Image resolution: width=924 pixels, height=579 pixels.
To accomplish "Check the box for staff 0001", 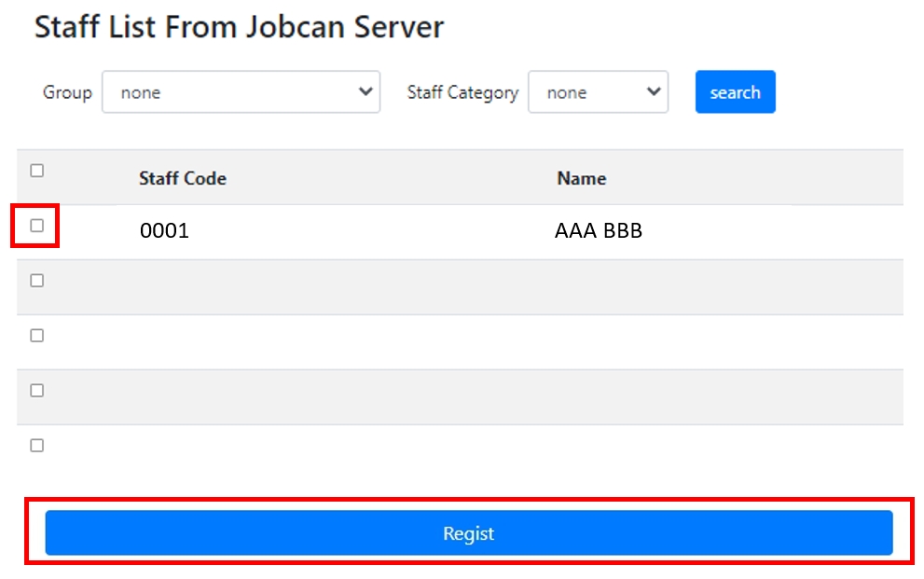I will click(x=37, y=226).
